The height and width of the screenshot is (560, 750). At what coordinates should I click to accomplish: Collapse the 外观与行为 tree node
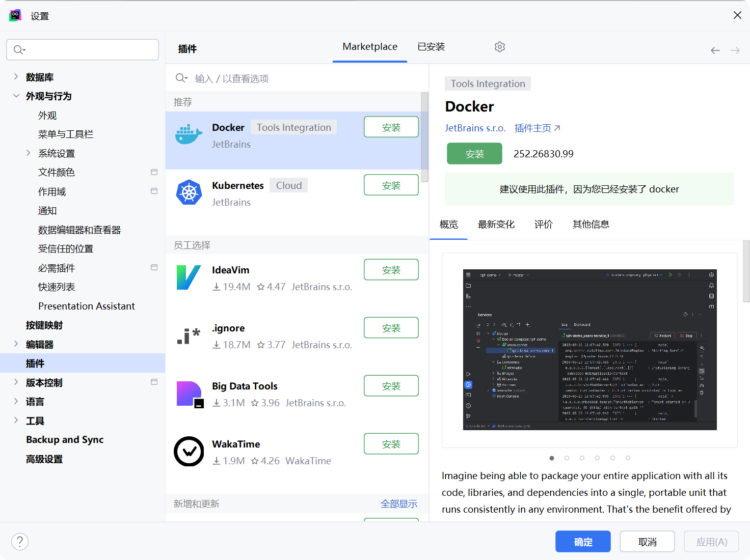click(x=16, y=96)
